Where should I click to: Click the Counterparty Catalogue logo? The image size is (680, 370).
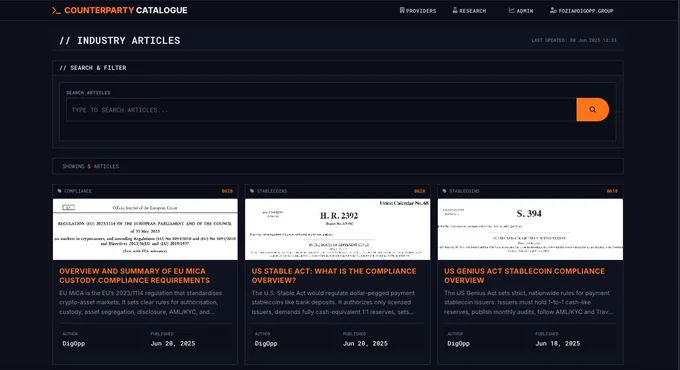(x=119, y=10)
